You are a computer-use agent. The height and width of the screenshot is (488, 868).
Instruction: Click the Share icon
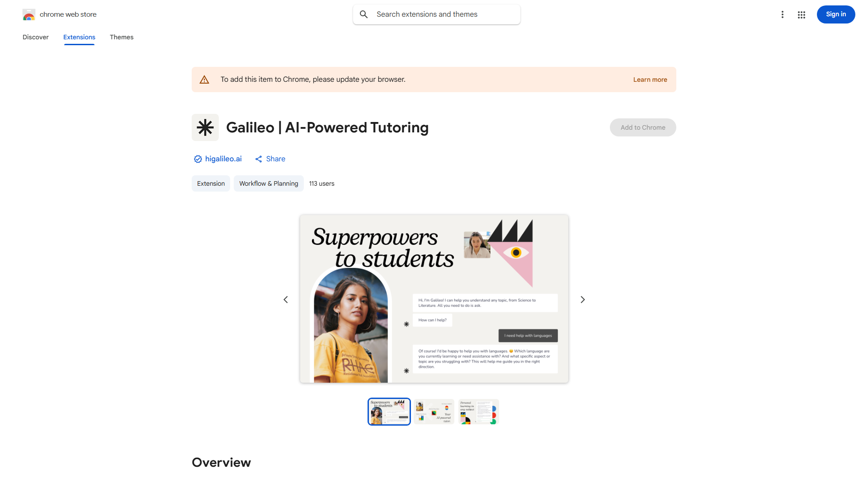(259, 159)
